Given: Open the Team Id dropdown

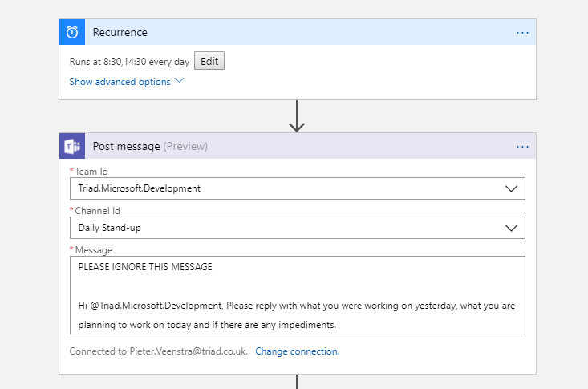Looking at the screenshot, I should [298, 188].
